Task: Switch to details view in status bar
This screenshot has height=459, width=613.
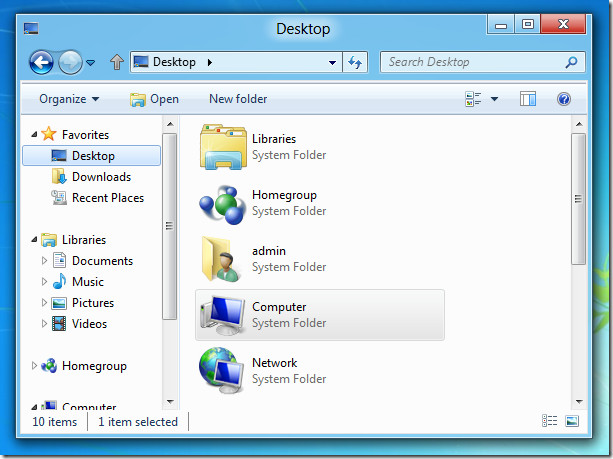Action: click(549, 422)
